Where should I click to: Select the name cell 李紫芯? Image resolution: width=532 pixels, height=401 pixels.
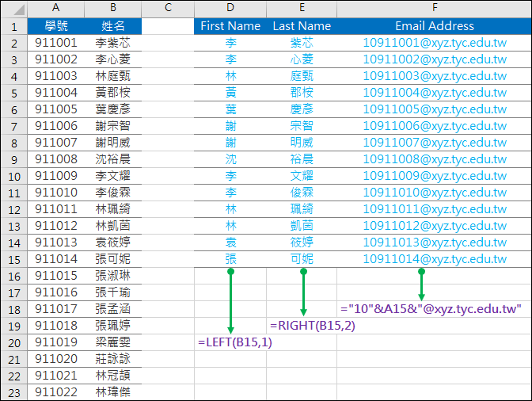(x=113, y=43)
